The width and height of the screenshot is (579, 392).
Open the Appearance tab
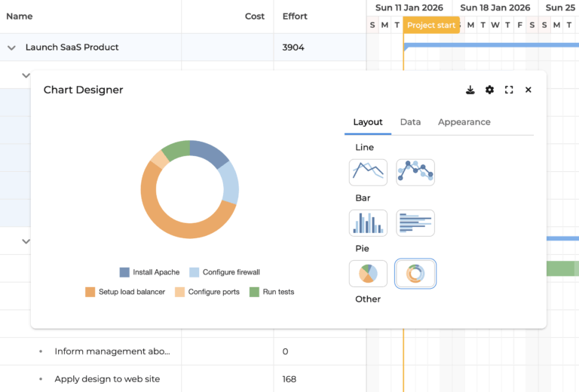coord(464,122)
